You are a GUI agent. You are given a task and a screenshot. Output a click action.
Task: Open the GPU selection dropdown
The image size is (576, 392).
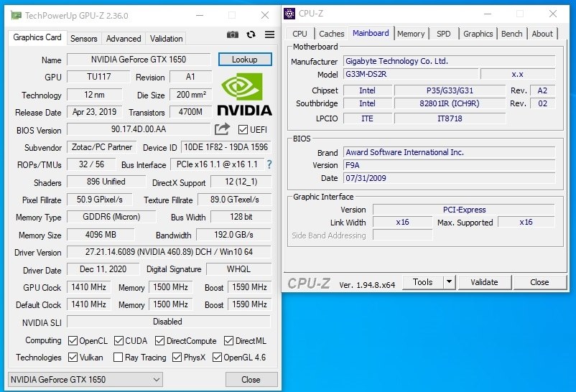tap(85, 380)
